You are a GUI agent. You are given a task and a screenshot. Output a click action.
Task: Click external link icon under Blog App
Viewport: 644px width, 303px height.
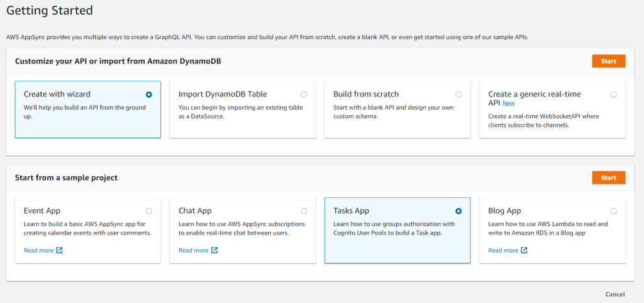tap(524, 250)
